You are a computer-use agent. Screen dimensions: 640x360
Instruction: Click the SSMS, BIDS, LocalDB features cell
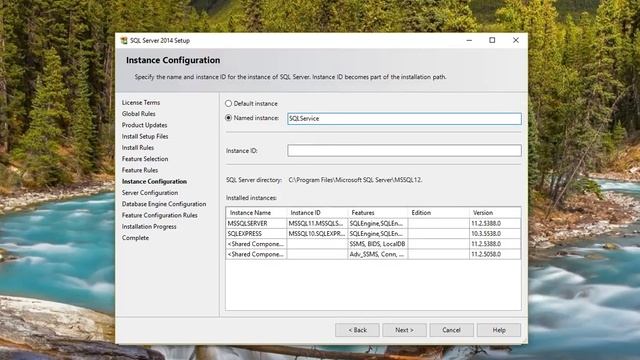click(x=378, y=244)
